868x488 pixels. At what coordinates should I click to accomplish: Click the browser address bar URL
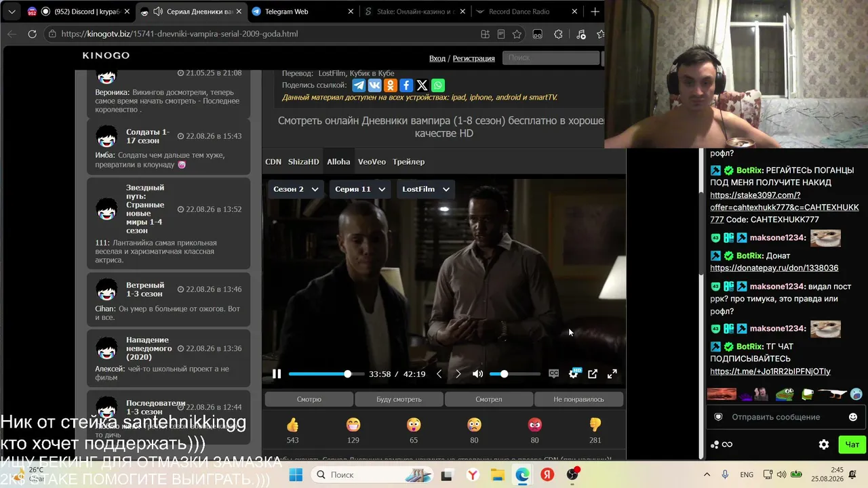[179, 34]
